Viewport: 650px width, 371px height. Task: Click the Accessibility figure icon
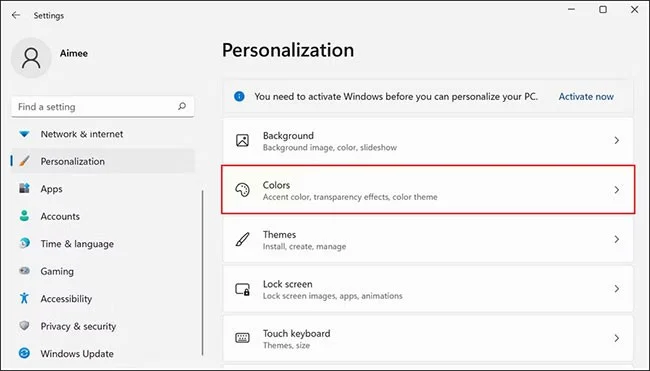24,298
